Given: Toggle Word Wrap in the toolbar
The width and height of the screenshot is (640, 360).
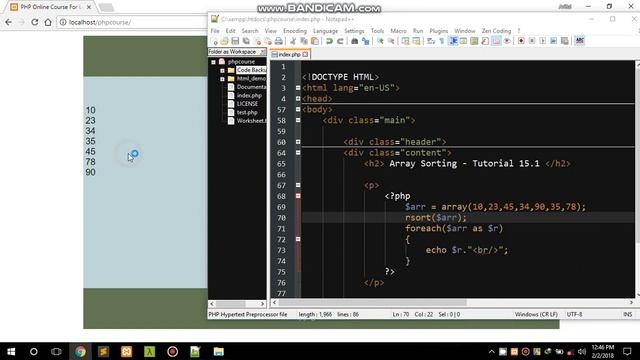Looking at the screenshot, I should point(431,41).
